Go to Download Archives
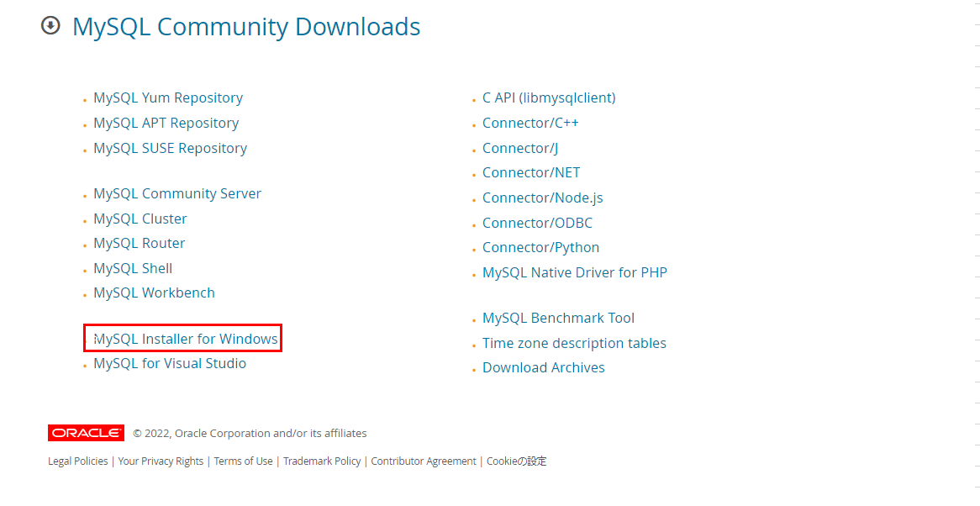This screenshot has width=980, height=506. click(x=544, y=367)
